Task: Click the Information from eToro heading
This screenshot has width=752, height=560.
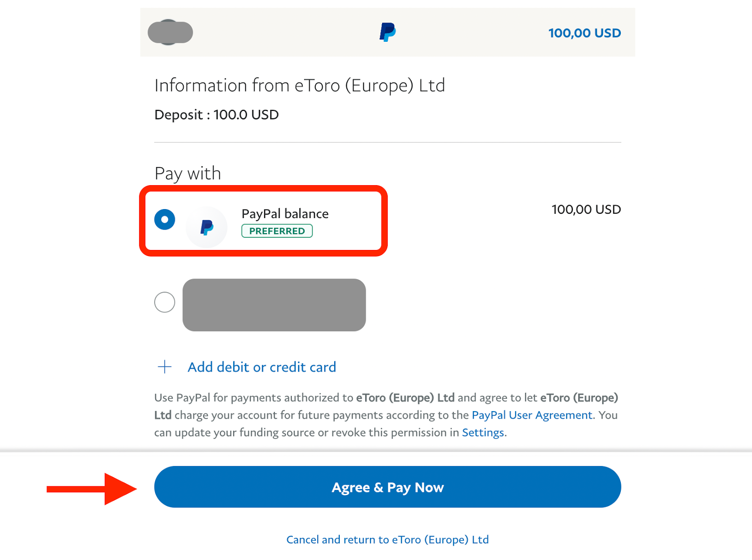Action: pyautogui.click(x=299, y=86)
